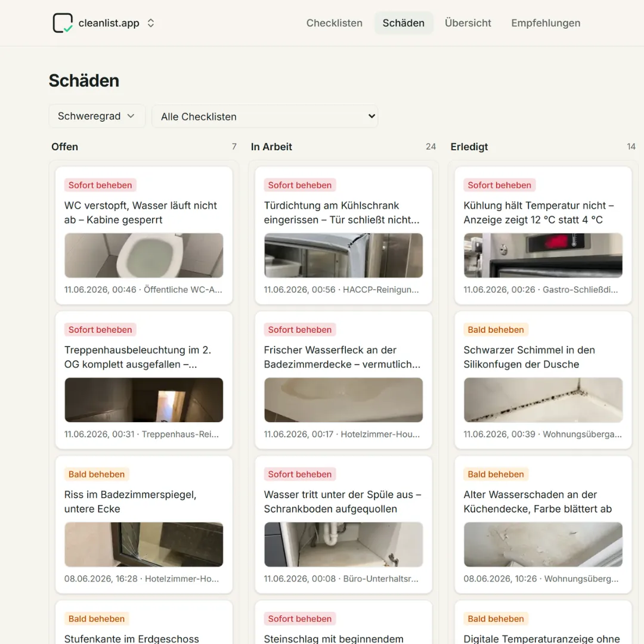Open the workspace switcher chevrons beside cleanlist.app
This screenshot has width=644, height=644.
coord(151,23)
